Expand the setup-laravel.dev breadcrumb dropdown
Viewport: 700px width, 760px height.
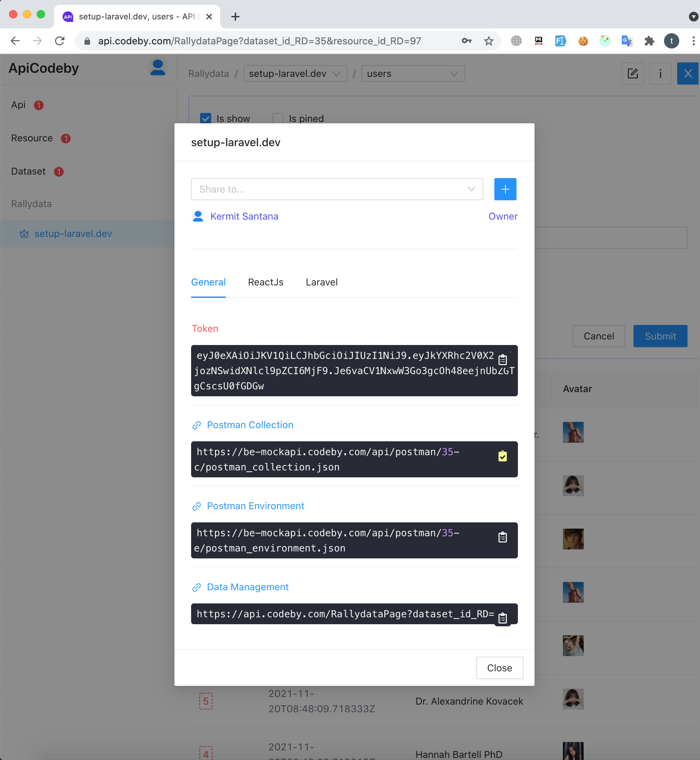(x=295, y=73)
